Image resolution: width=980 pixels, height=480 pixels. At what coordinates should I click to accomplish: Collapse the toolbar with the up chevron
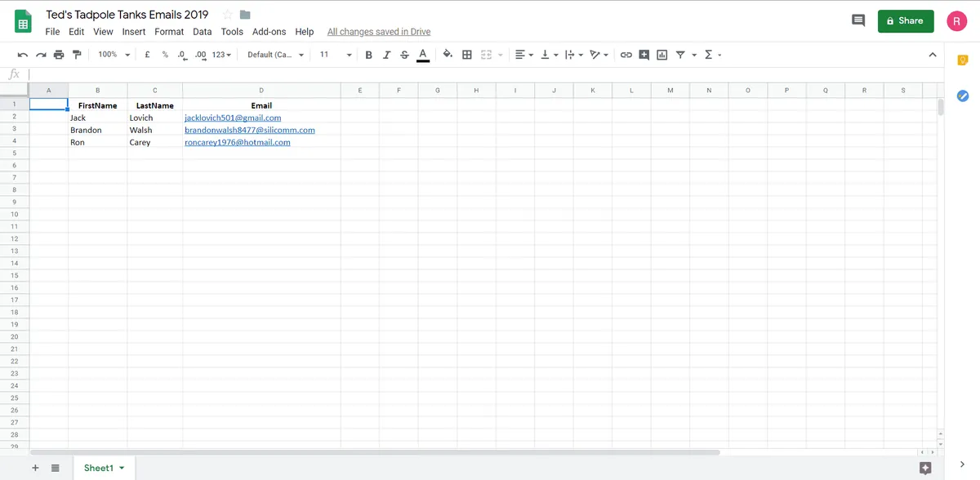(x=933, y=55)
